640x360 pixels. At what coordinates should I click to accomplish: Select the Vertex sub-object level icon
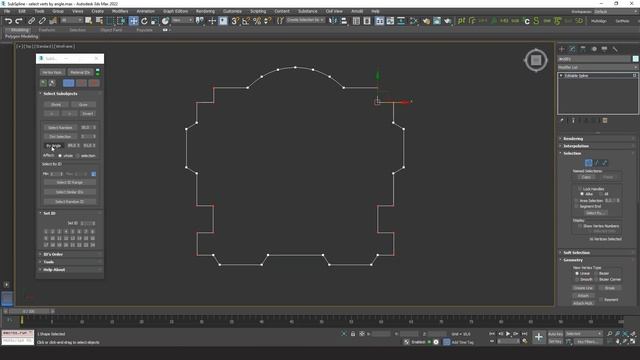click(x=588, y=163)
